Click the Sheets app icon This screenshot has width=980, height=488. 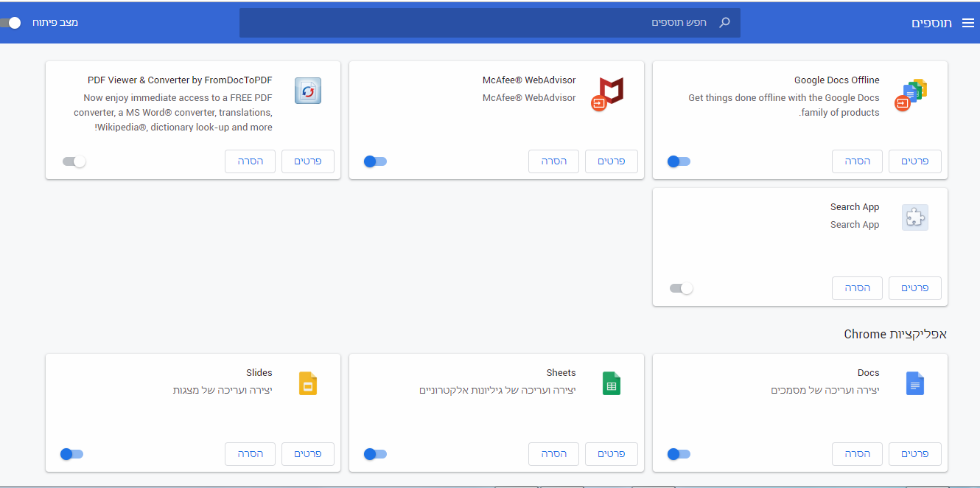pyautogui.click(x=612, y=383)
